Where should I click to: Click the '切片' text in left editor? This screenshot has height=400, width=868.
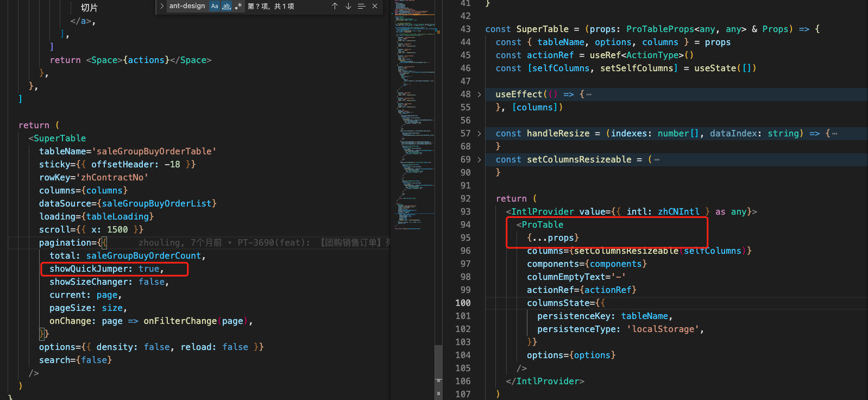pos(89,8)
